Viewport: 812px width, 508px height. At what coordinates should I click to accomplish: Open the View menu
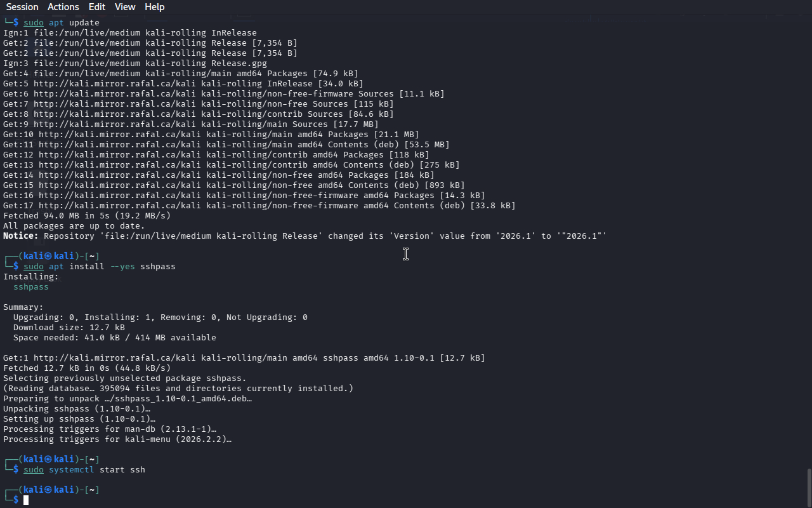[x=125, y=7]
